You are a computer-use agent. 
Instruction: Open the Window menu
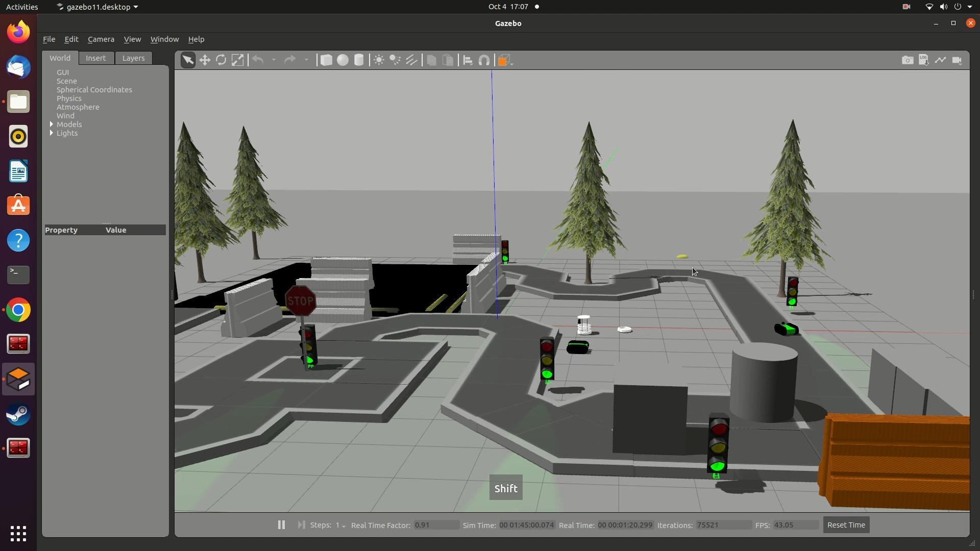[164, 39]
